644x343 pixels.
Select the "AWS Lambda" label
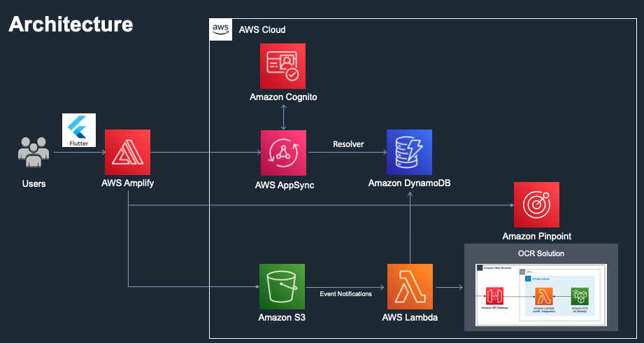tap(410, 318)
